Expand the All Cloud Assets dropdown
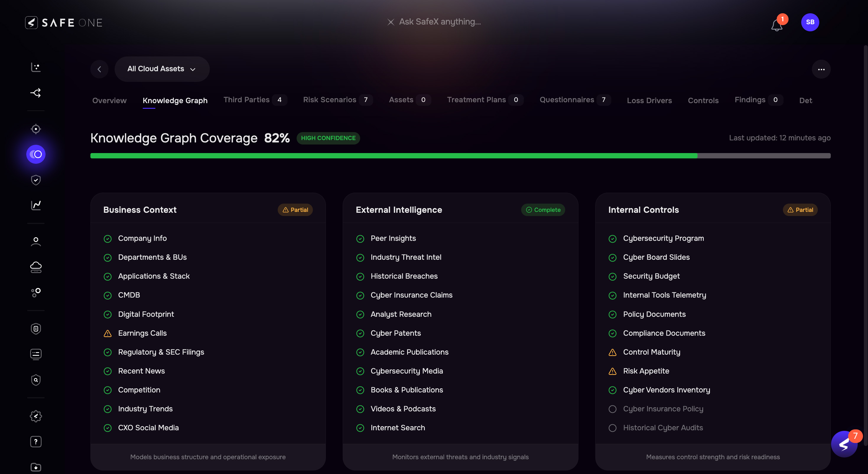 point(162,69)
